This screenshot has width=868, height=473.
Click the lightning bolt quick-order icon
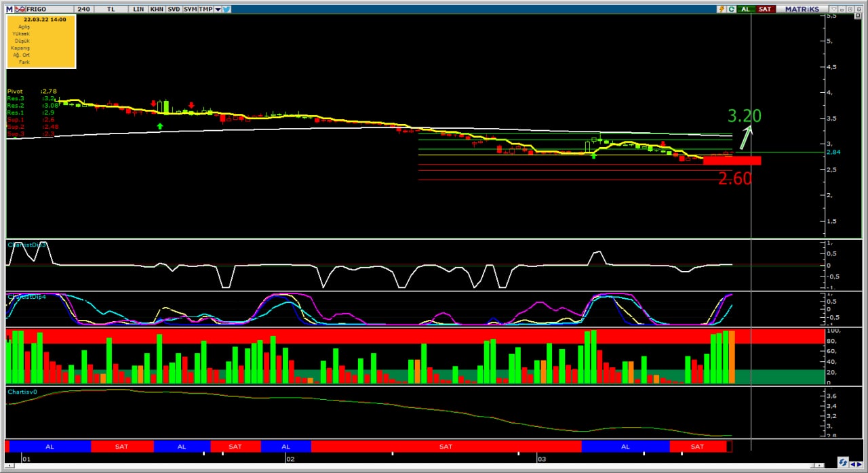tap(722, 9)
